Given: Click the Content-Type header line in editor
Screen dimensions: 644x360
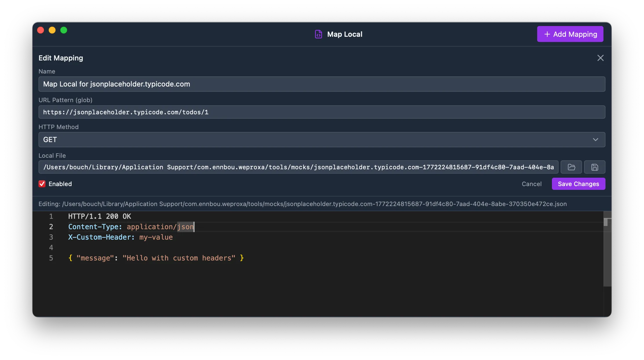Looking at the screenshot, I should point(130,227).
